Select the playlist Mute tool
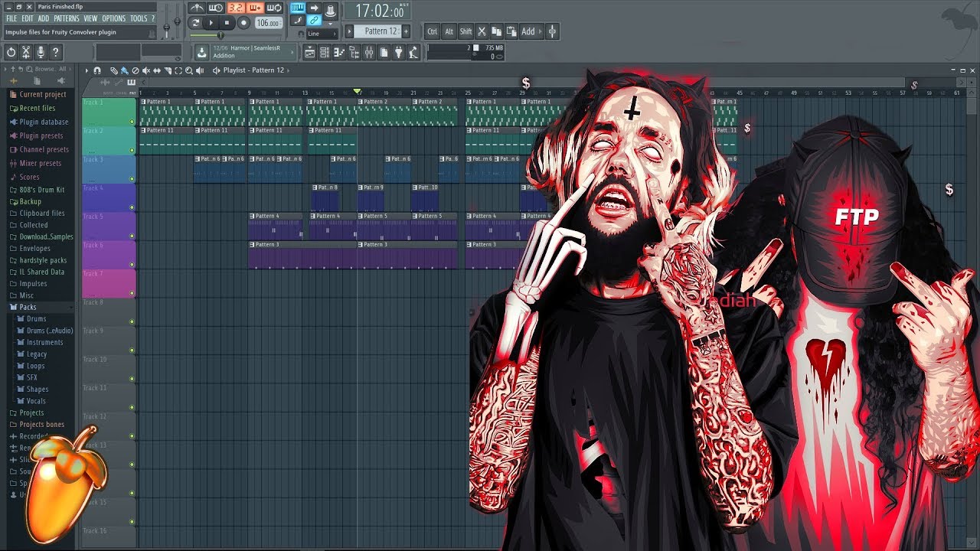 pos(146,70)
